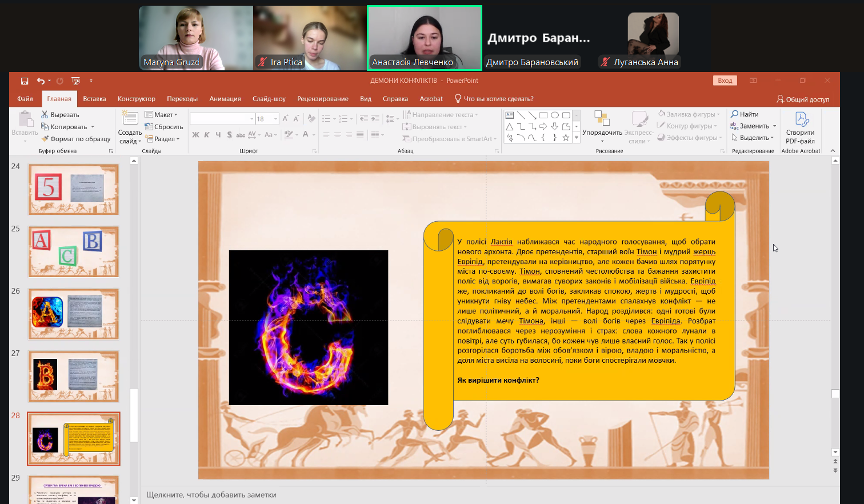Image resolution: width=864 pixels, height=504 pixels.
Task: Click the Вход sign-in button
Action: (x=725, y=81)
